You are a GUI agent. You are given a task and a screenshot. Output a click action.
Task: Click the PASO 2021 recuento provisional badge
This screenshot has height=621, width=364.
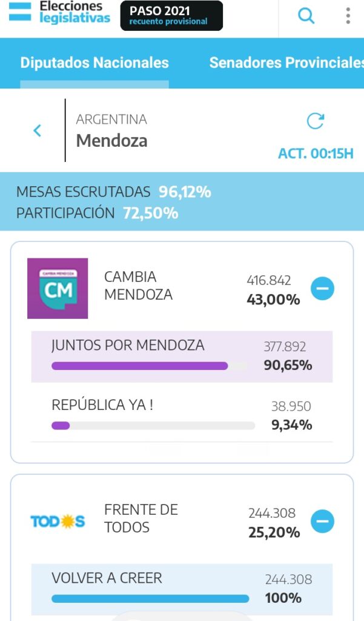coord(171,16)
